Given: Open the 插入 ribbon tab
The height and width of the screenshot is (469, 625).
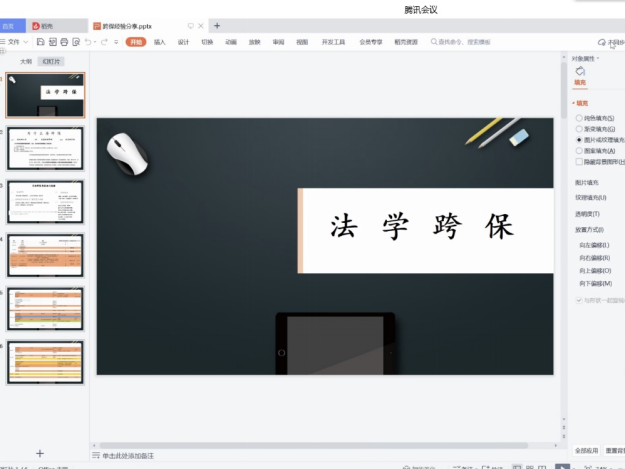Looking at the screenshot, I should (x=160, y=42).
